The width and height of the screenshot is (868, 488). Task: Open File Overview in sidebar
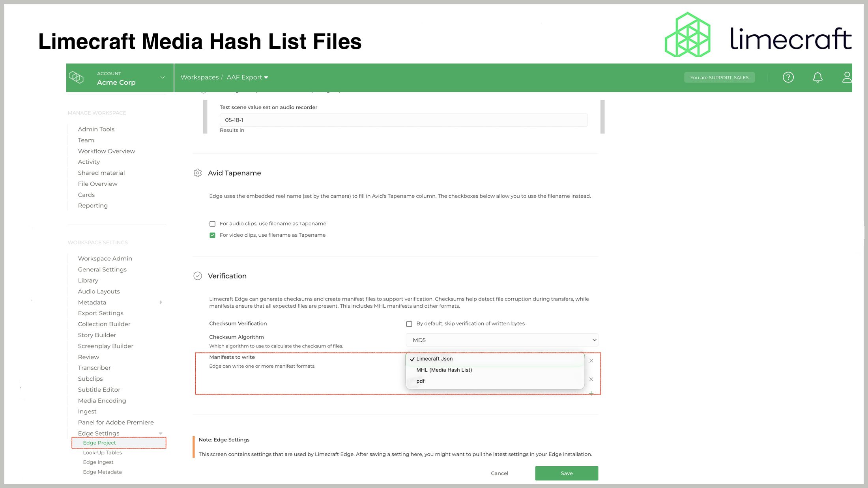pos(97,184)
